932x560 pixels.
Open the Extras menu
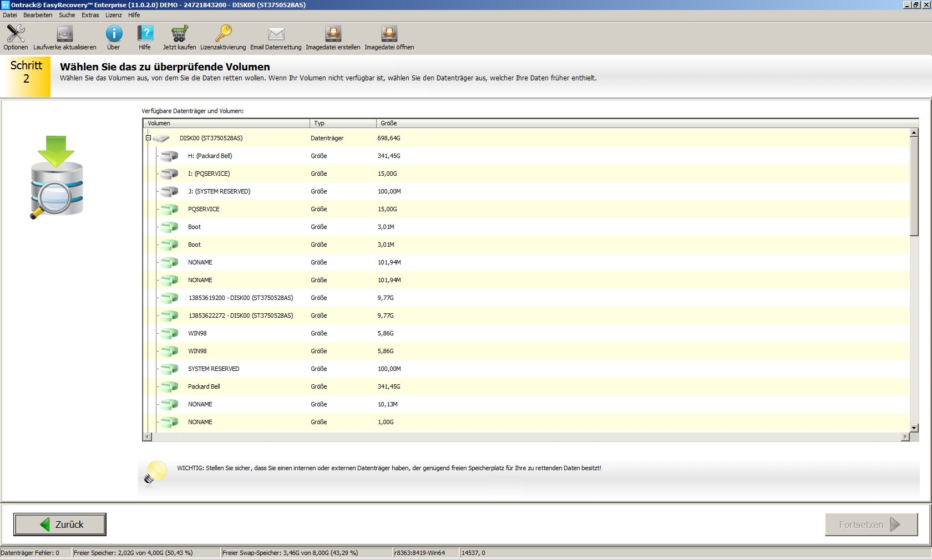(x=90, y=15)
